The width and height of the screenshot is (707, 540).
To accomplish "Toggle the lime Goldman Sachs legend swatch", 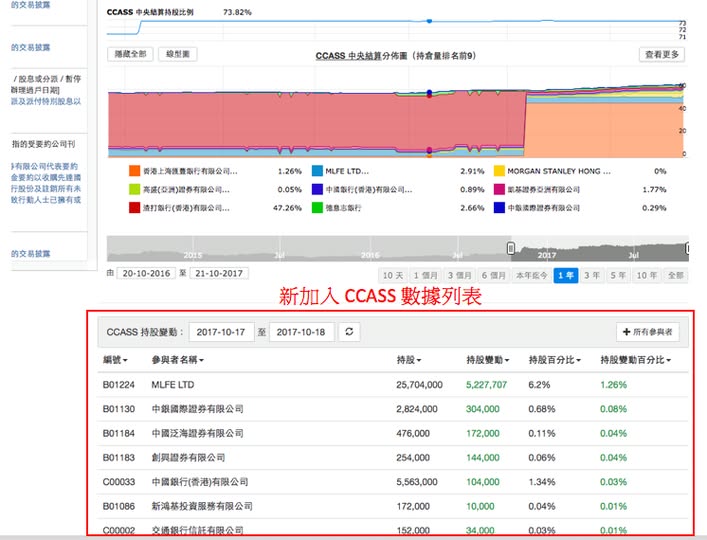I will pos(134,189).
